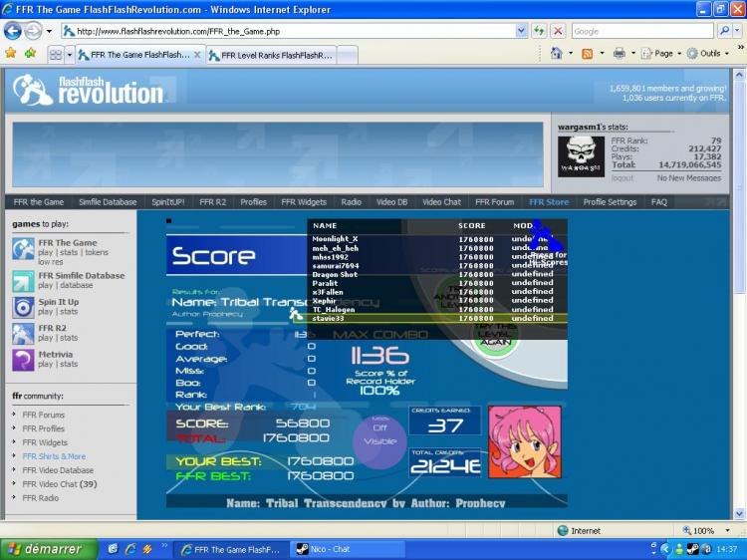The height and width of the screenshot is (560, 747).
Task: Click the browser Home icon
Action: pyautogui.click(x=557, y=53)
